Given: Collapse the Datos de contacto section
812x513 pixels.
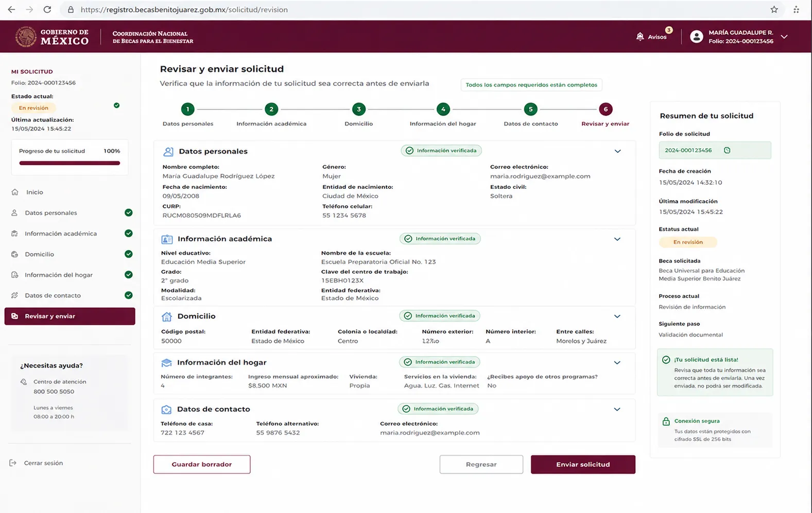Looking at the screenshot, I should tap(617, 410).
